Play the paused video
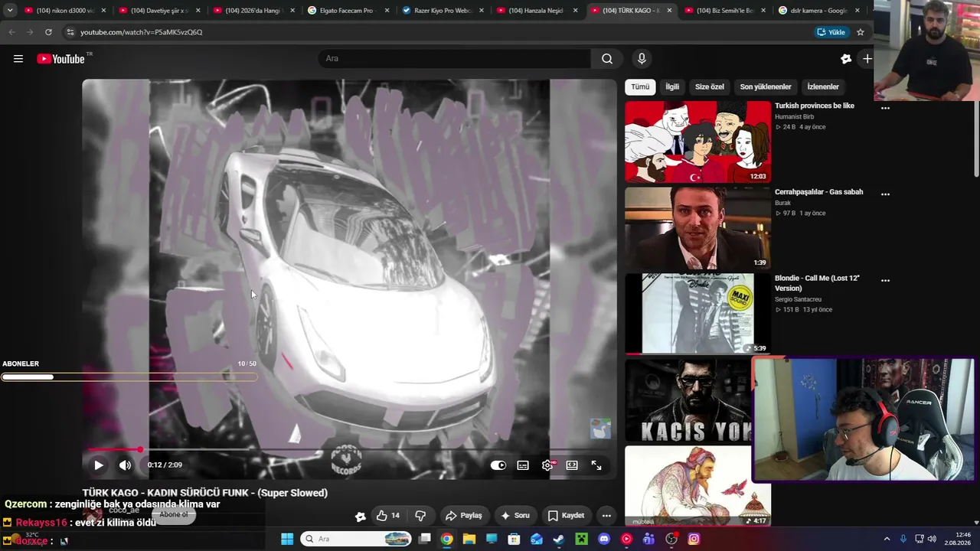The height and width of the screenshot is (551, 980). (99, 465)
